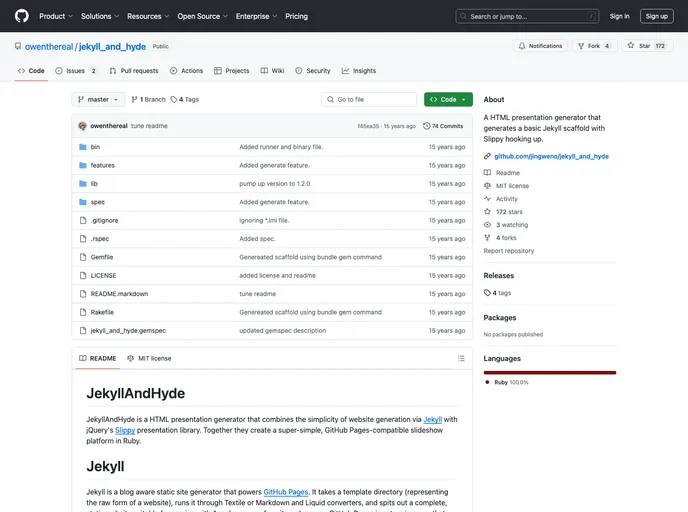Viewport: 688px width, 512px height.
Task: Open the github.com/jingweno/jekyll_and_hyde link
Action: [x=551, y=156]
